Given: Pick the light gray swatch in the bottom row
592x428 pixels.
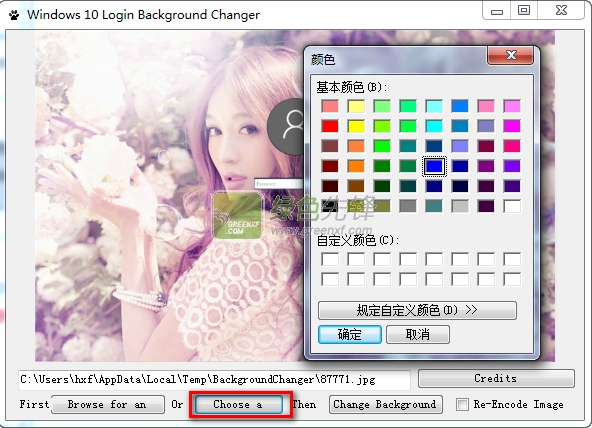Looking at the screenshot, I should [460, 206].
